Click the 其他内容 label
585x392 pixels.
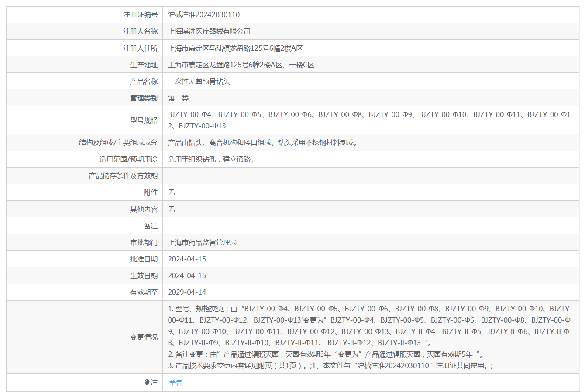(144, 209)
